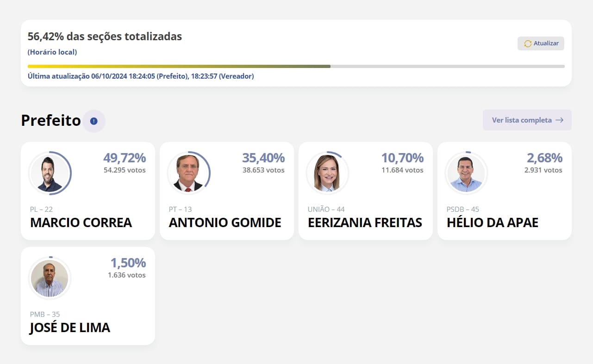
Task: Click Eerizania Freitas's candidate photo
Action: coord(327,173)
